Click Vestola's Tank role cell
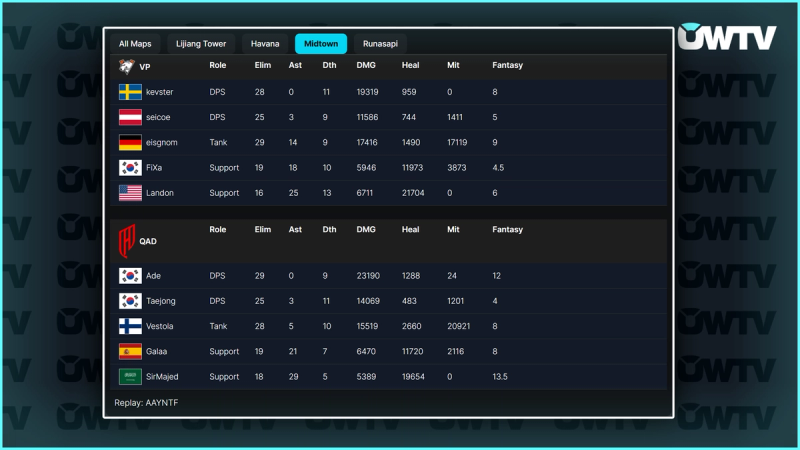800x450 pixels. pyautogui.click(x=218, y=326)
